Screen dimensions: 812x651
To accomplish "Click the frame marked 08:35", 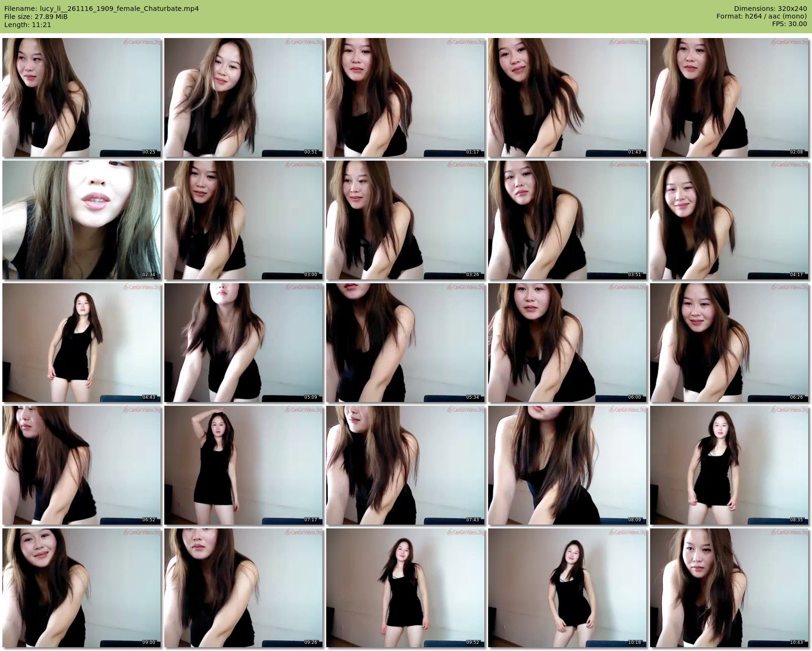I will pos(729,465).
